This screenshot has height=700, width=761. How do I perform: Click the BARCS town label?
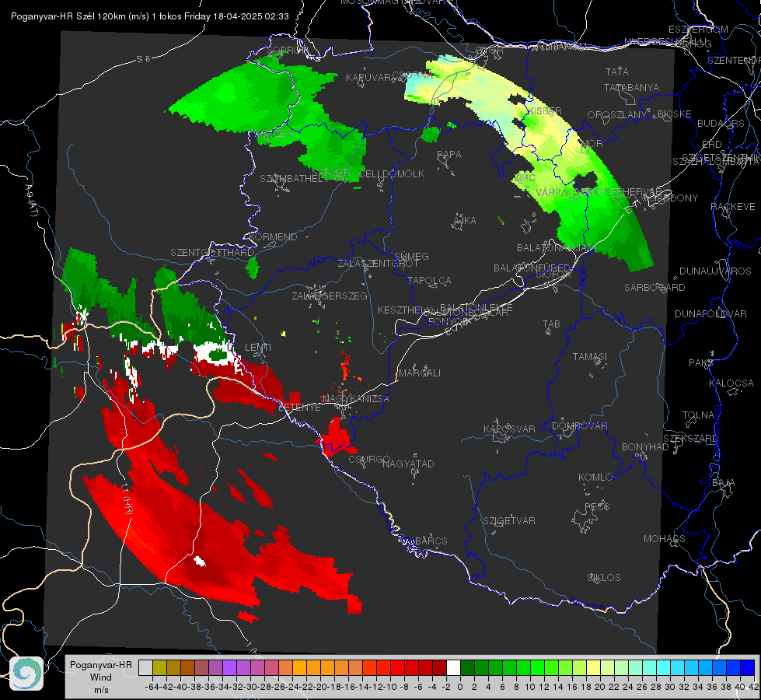coord(431,541)
